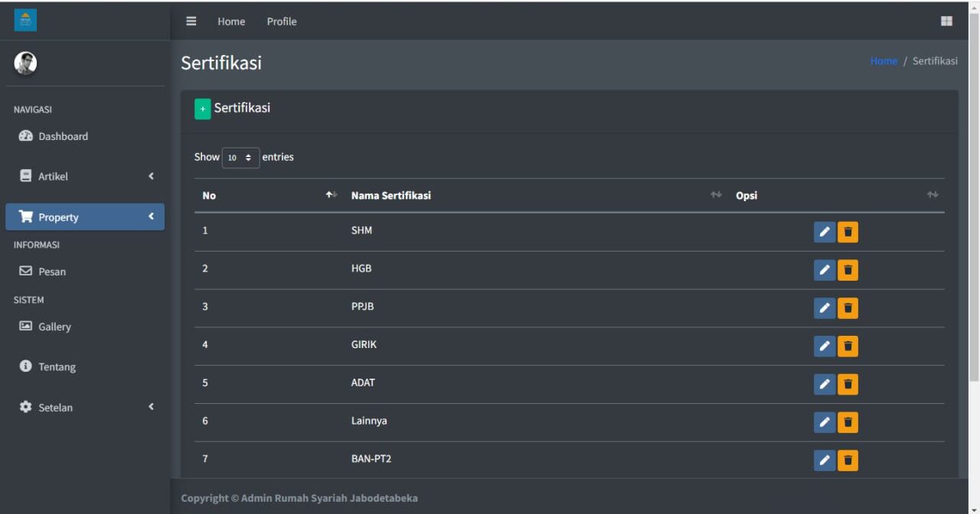Open Gallery from the sidebar
The image size is (980, 514).
54,327
